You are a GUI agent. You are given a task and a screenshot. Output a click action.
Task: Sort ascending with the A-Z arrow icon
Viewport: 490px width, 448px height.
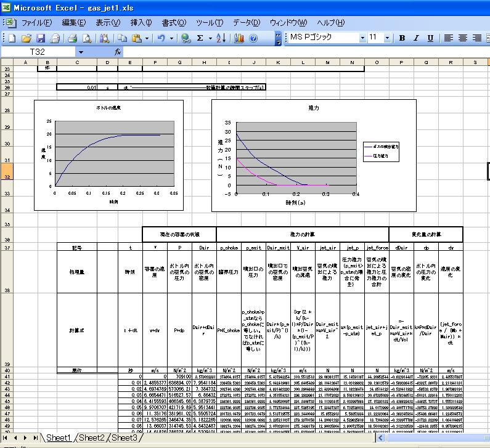pos(221,38)
